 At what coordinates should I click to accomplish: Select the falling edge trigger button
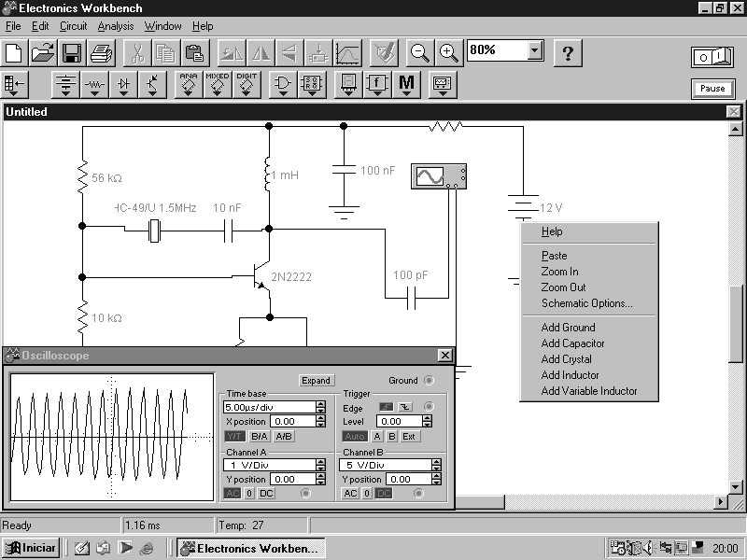pyautogui.click(x=405, y=407)
